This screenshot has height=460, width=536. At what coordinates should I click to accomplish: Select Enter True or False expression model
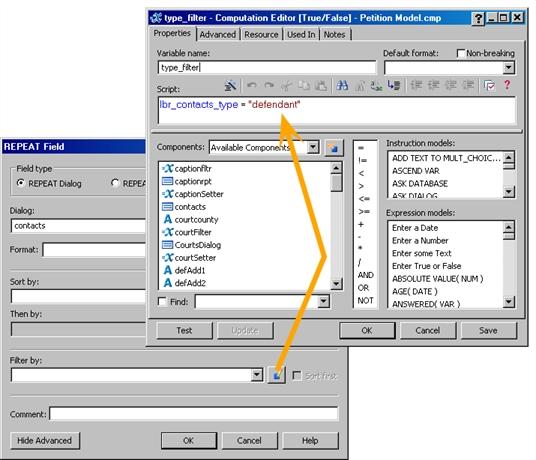(427, 266)
